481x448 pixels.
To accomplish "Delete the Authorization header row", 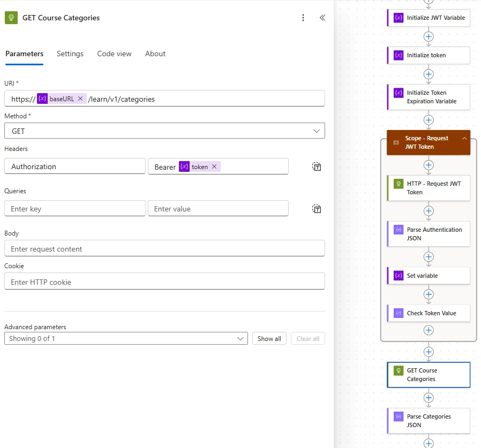I will 317,166.
